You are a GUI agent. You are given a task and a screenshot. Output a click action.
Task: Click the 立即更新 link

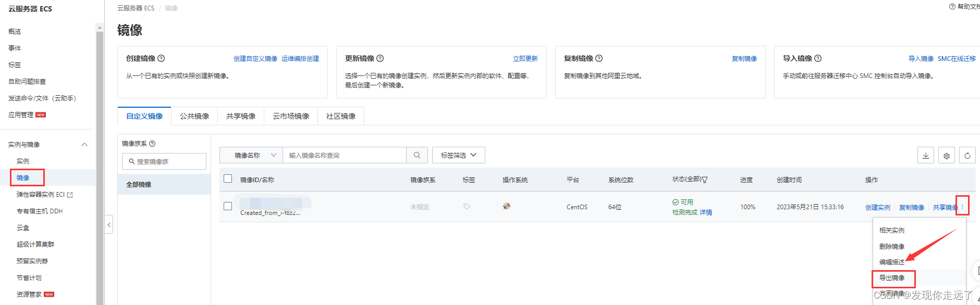(525, 59)
